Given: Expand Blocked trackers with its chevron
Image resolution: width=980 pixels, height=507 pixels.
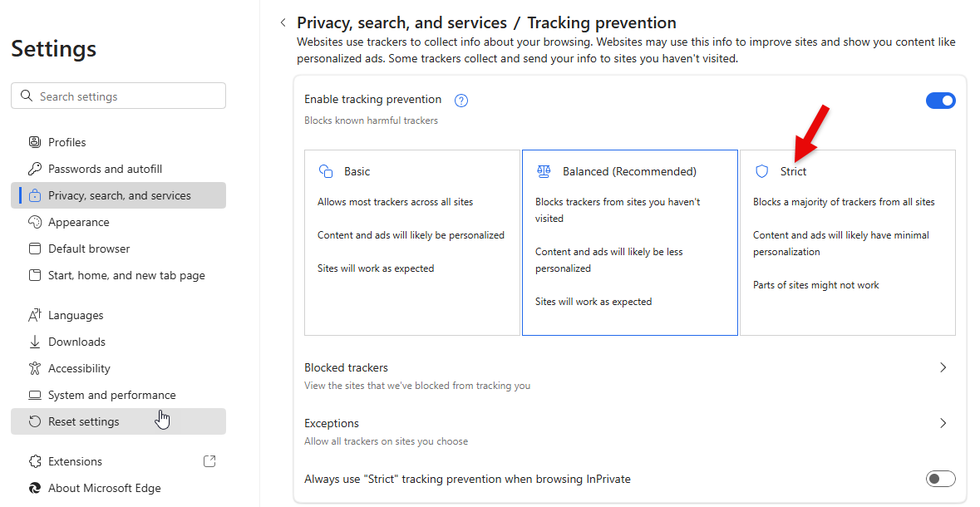Looking at the screenshot, I should pos(943,367).
